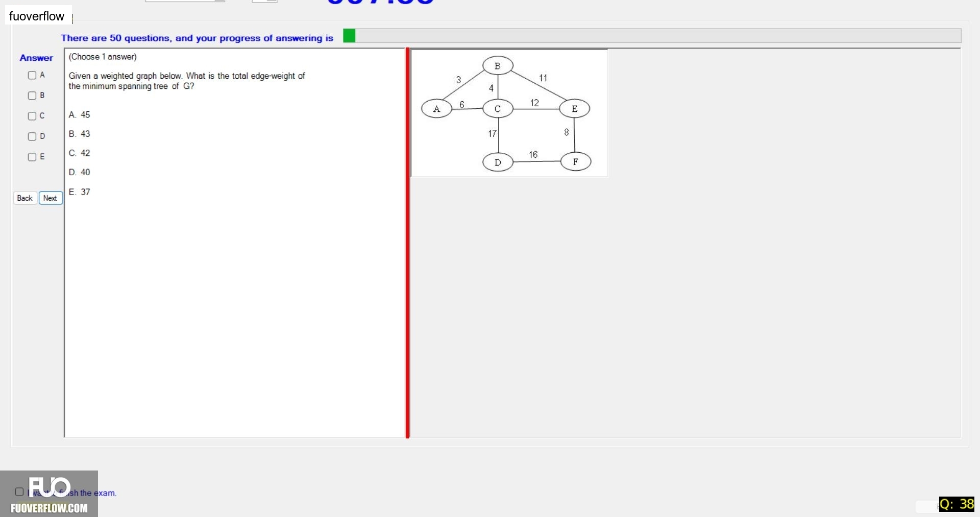
Task: Click the 'There are 50 questions' progress label
Action: click(197, 38)
